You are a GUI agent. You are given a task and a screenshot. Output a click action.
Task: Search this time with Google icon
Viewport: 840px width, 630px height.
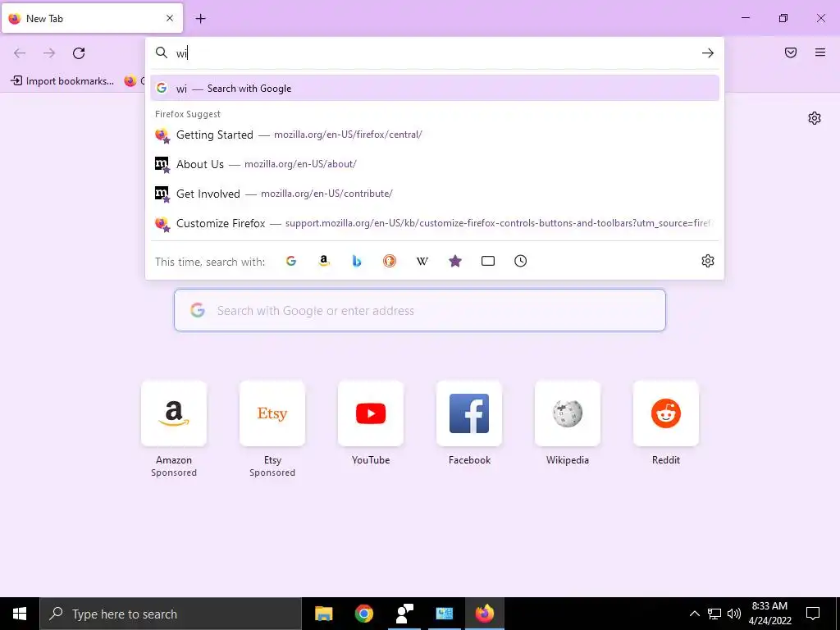pyautogui.click(x=291, y=261)
